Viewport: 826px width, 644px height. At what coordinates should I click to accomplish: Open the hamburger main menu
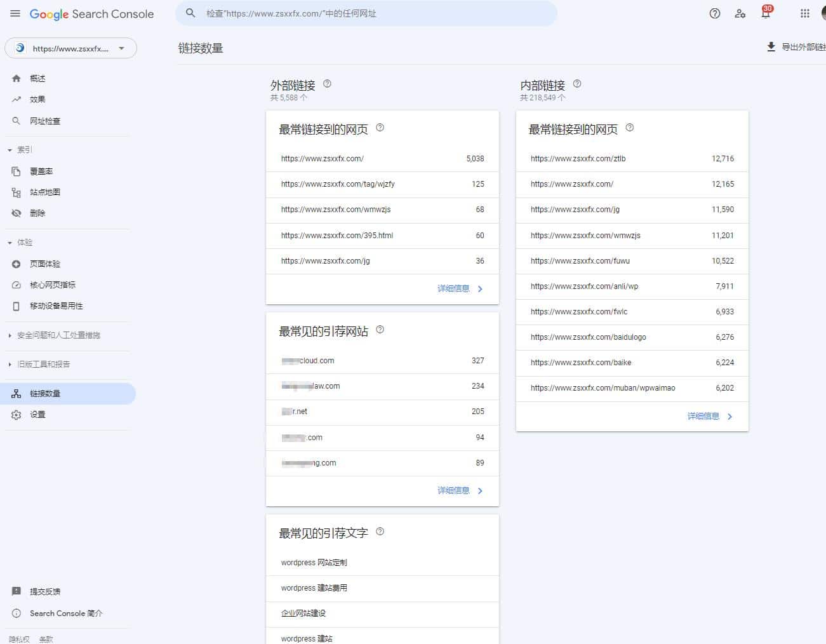point(15,13)
